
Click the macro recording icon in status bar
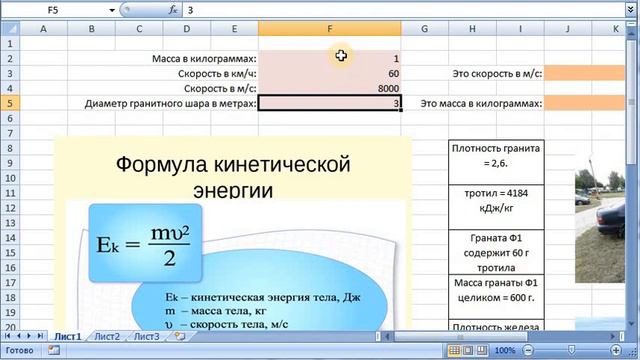[x=53, y=350]
